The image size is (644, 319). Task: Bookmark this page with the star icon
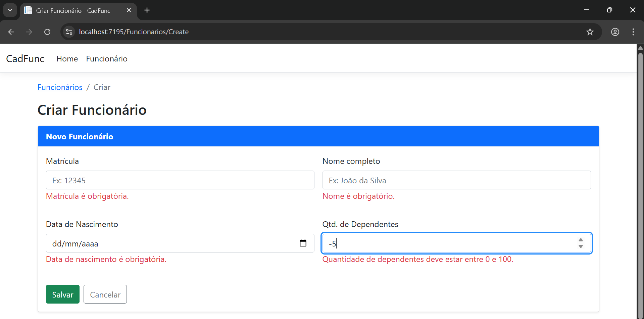590,32
